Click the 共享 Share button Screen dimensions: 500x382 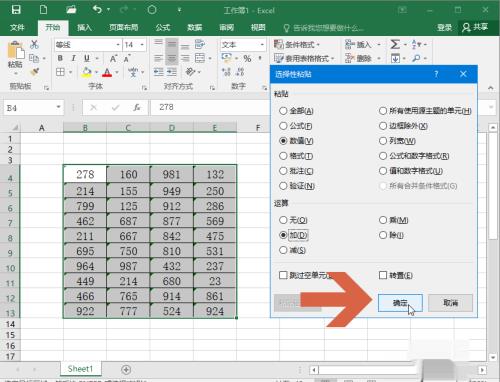tap(475, 27)
